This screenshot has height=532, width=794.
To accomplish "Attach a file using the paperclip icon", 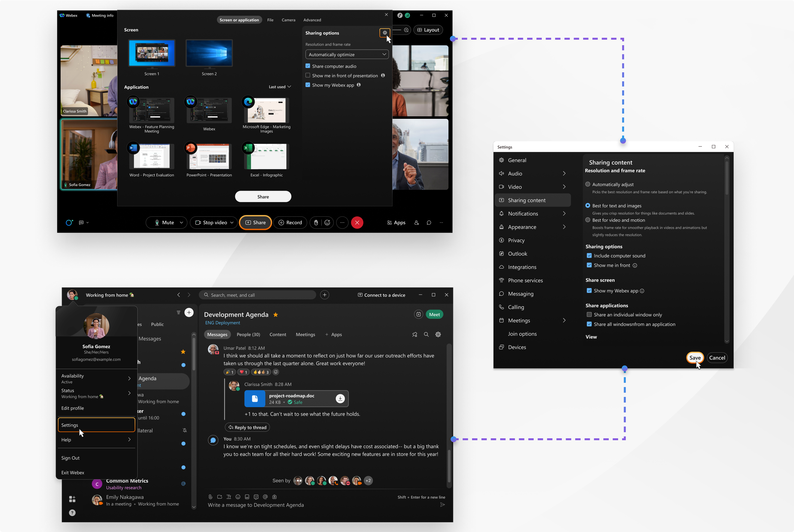I will coord(211,497).
